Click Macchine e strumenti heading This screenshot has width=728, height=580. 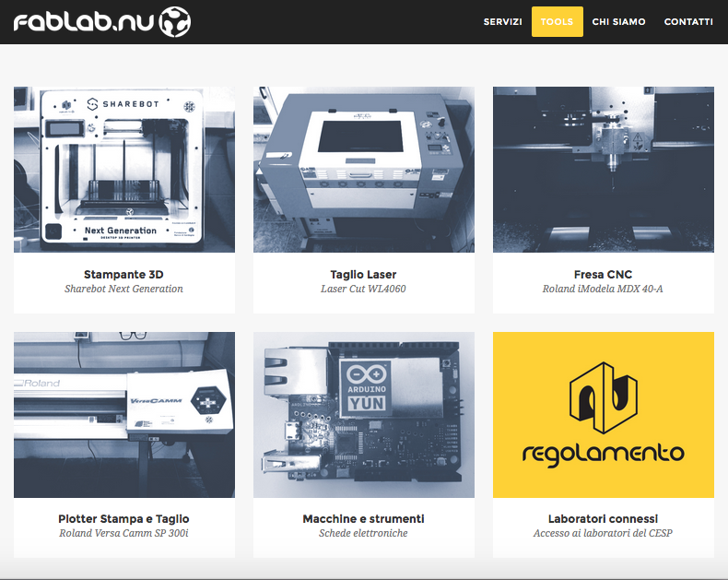pos(363,518)
